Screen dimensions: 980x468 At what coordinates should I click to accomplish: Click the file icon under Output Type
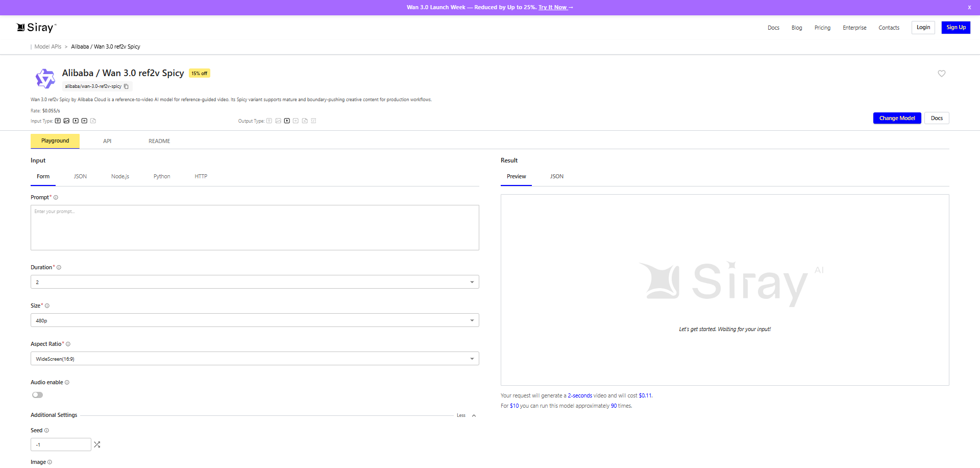(305, 121)
